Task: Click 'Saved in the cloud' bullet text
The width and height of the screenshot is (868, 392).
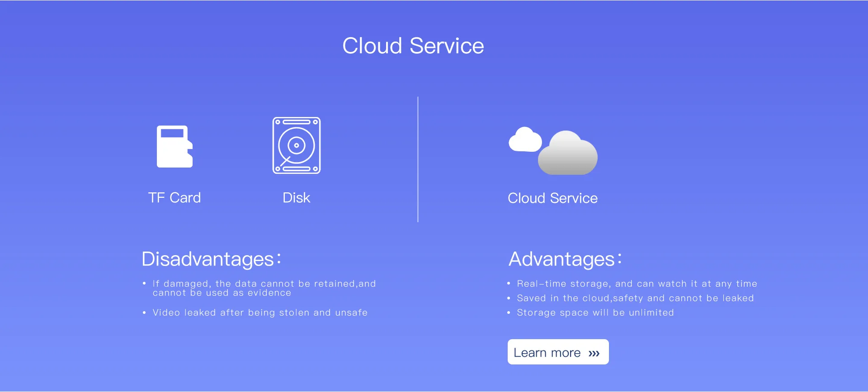Action: pyautogui.click(x=635, y=298)
